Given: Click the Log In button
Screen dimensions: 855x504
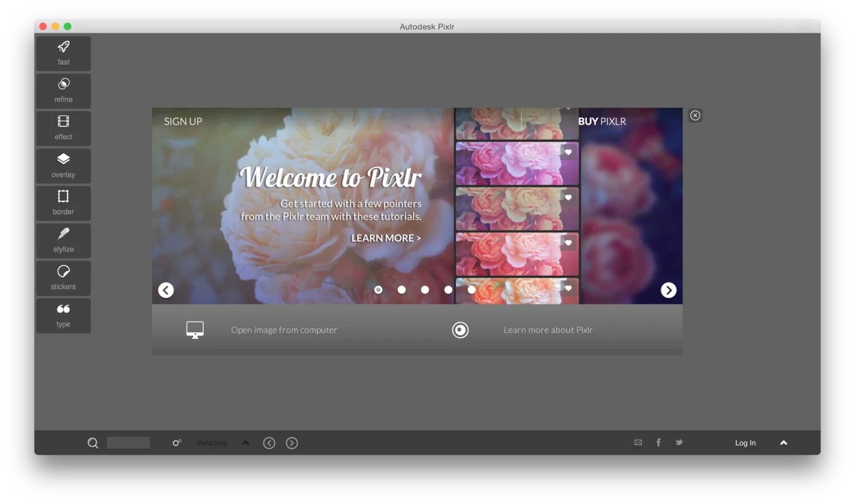Looking at the screenshot, I should 745,443.
